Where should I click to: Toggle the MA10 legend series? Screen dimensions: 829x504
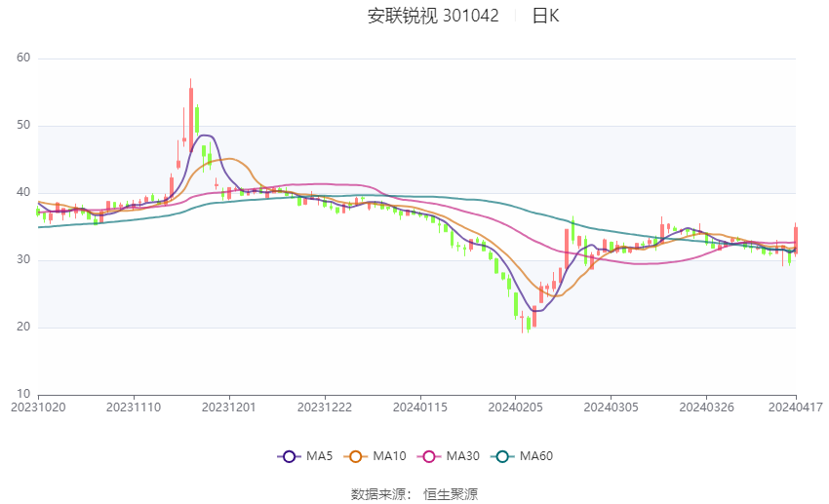pyautogui.click(x=375, y=456)
